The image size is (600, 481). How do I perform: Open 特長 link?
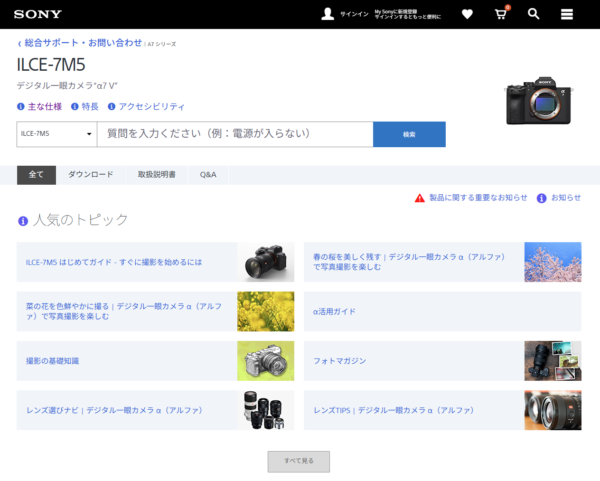[x=90, y=106]
